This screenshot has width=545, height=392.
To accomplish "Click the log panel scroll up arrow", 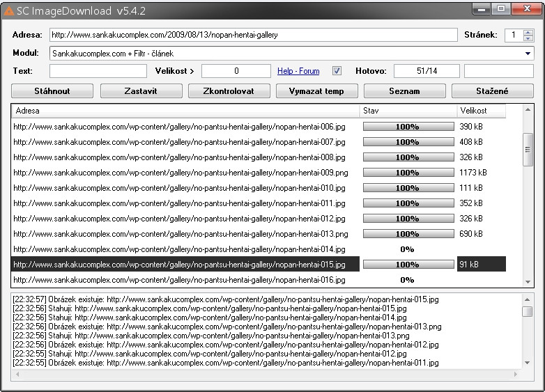I will [528, 299].
